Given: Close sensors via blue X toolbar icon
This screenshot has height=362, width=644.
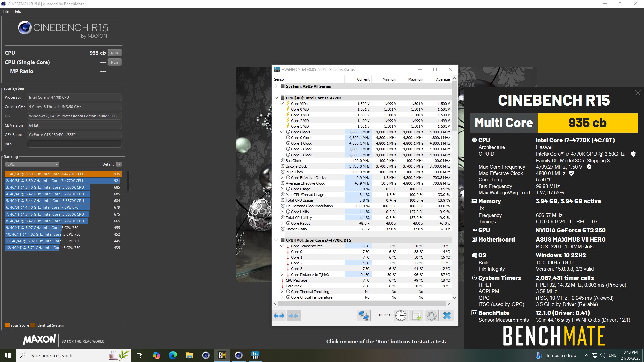Looking at the screenshot, I should [447, 316].
